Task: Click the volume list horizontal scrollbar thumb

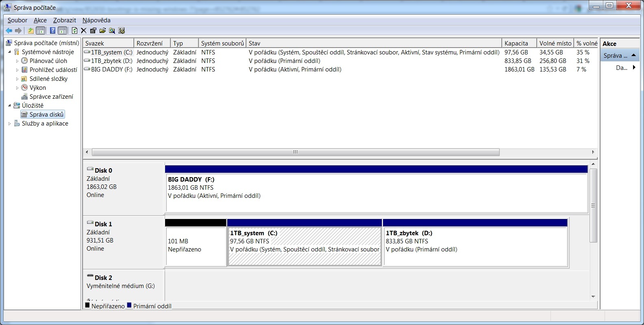Action: point(296,152)
